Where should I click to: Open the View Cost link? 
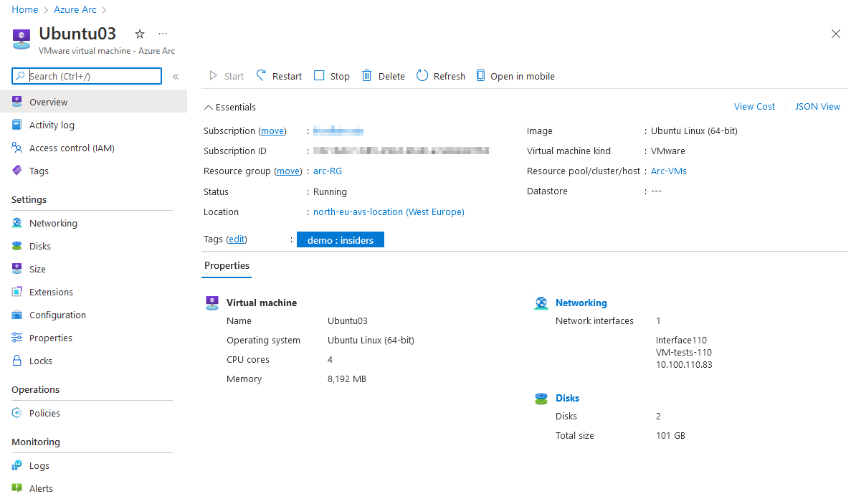(754, 107)
